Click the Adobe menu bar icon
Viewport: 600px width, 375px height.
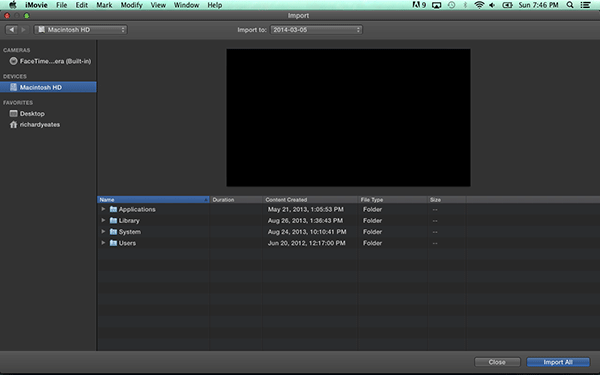point(419,5)
